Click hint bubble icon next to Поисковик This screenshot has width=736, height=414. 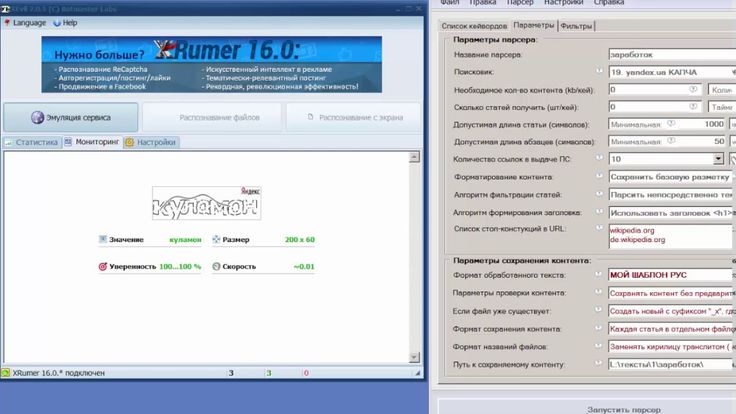click(x=600, y=72)
